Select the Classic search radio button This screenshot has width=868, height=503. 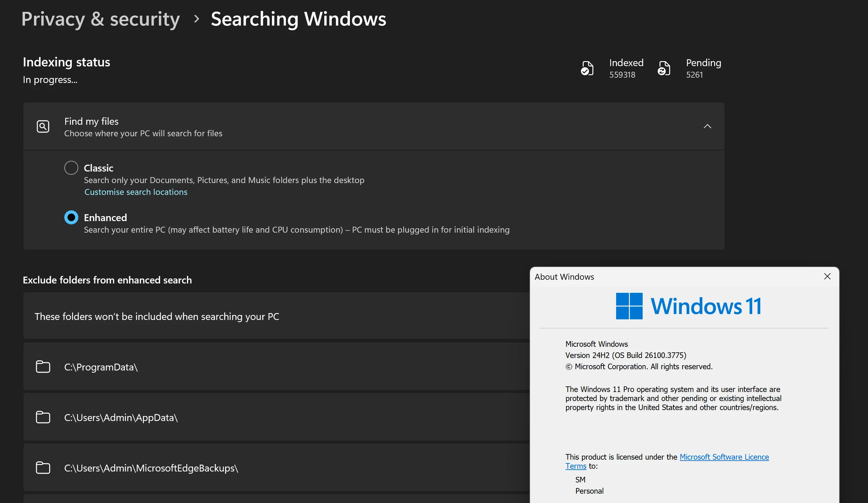(71, 168)
